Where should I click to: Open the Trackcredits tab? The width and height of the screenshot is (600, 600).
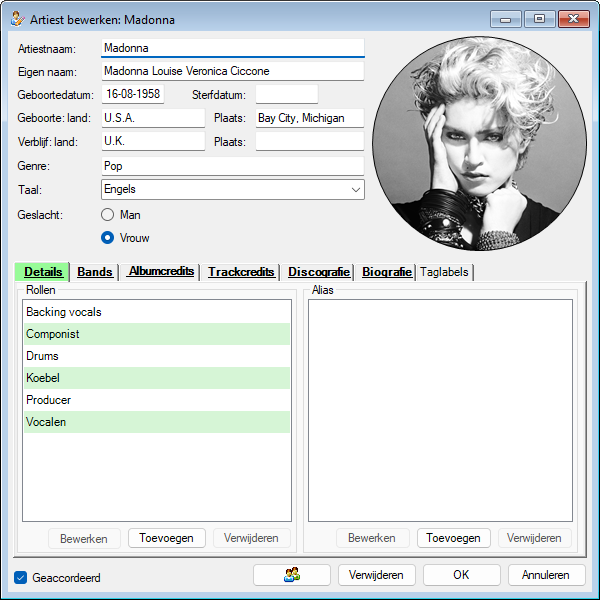(x=241, y=272)
